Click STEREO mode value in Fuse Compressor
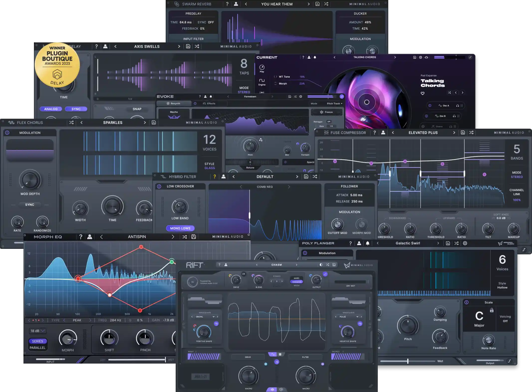Image resolution: width=532 pixels, height=392 pixels. click(517, 177)
